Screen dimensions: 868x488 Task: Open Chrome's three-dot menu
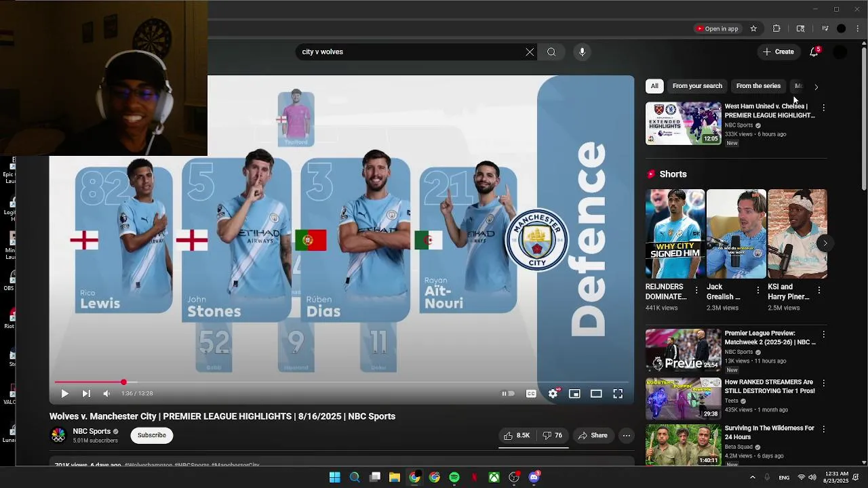point(858,28)
